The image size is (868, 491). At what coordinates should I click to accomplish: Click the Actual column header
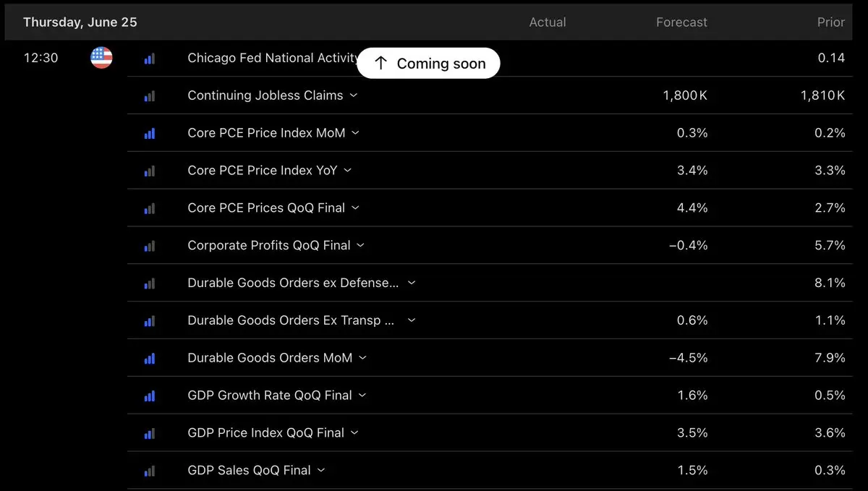click(x=548, y=22)
